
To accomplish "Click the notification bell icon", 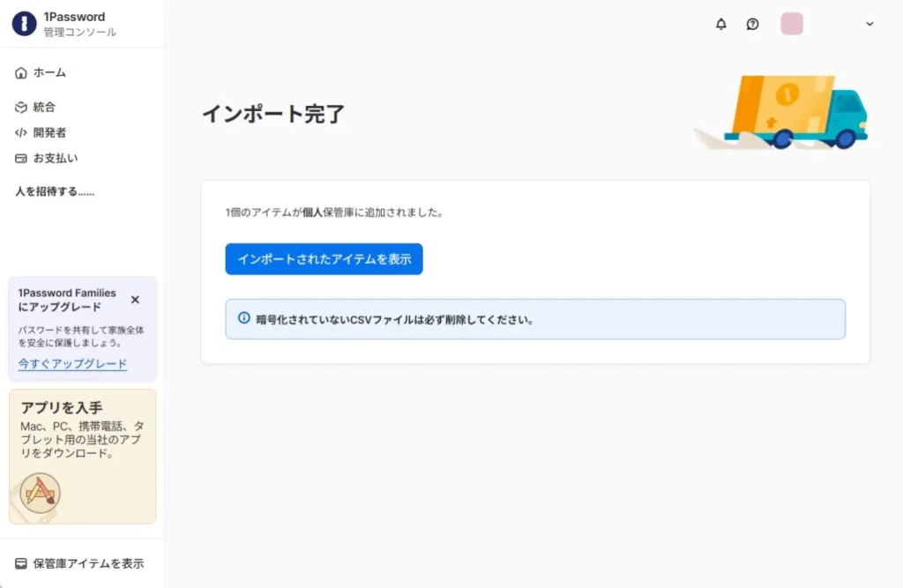I will click(x=720, y=24).
